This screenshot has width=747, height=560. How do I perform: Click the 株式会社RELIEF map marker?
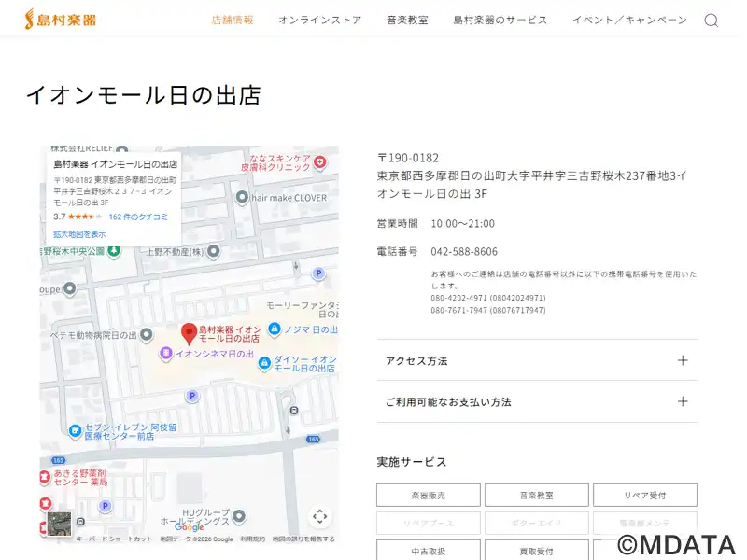[x=122, y=149]
